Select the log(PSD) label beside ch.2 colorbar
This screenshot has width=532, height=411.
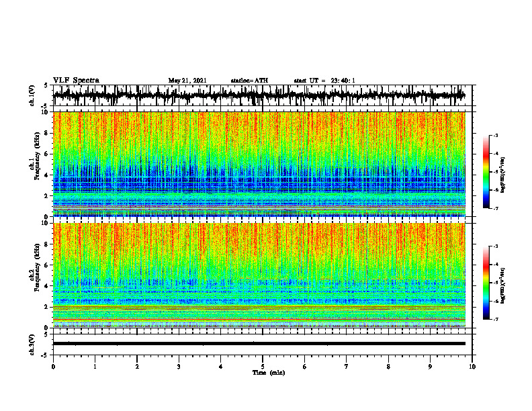(x=503, y=285)
